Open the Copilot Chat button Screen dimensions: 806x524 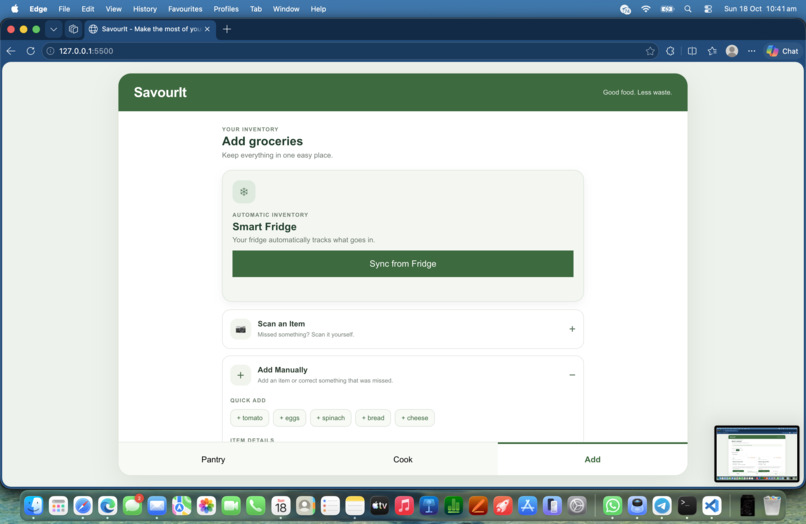[782, 51]
